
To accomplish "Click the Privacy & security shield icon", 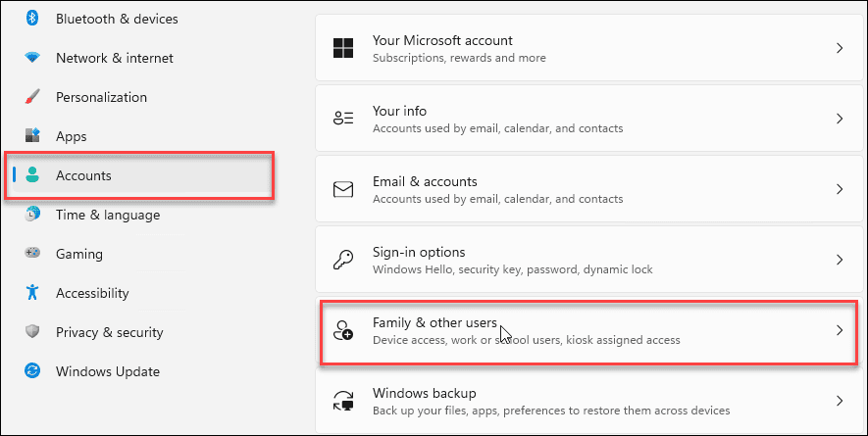I will pyautogui.click(x=32, y=332).
